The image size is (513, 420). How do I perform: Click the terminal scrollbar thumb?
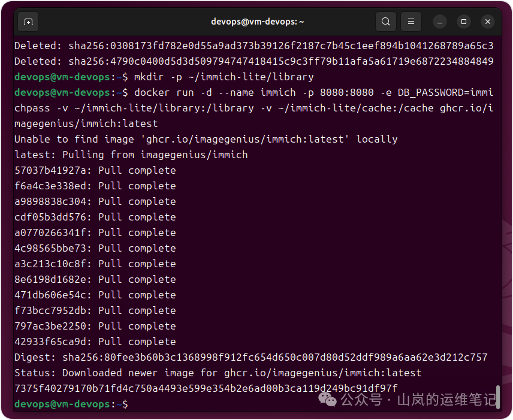[497, 397]
